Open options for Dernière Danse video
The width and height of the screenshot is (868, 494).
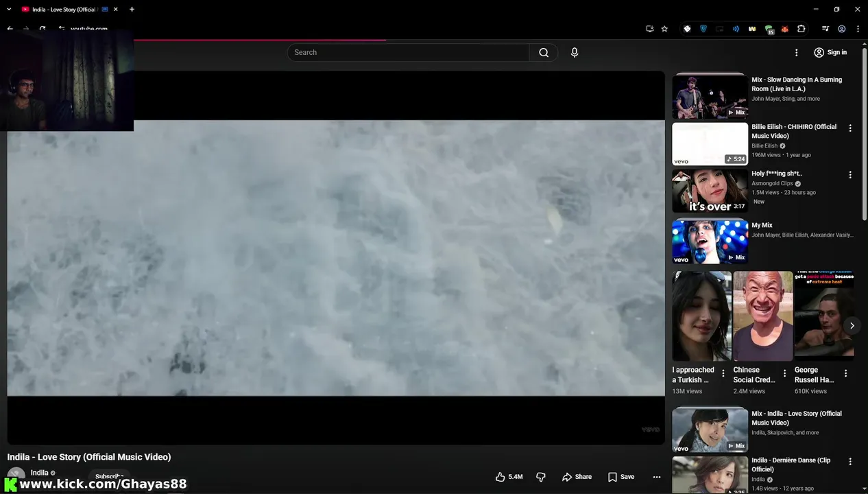click(x=850, y=462)
